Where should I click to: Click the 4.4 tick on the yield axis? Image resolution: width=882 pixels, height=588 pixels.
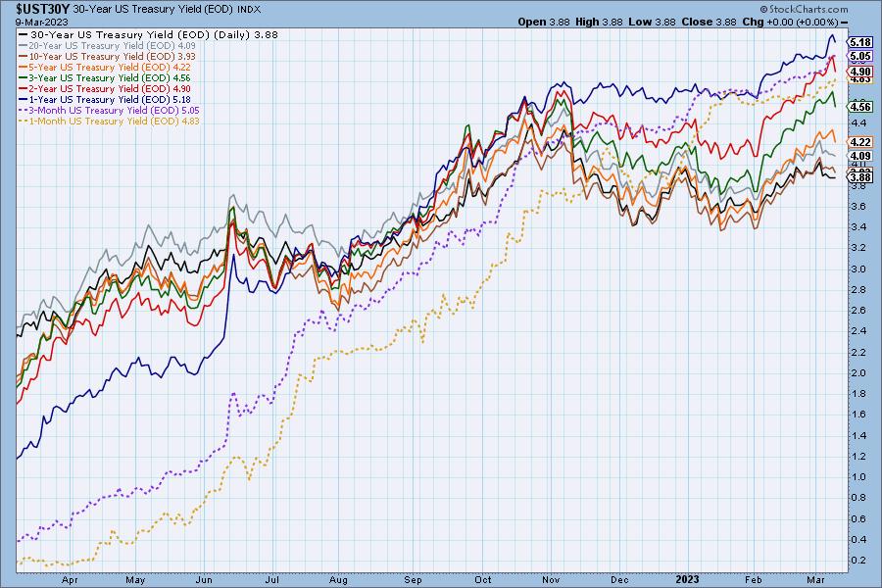pyautogui.click(x=858, y=123)
